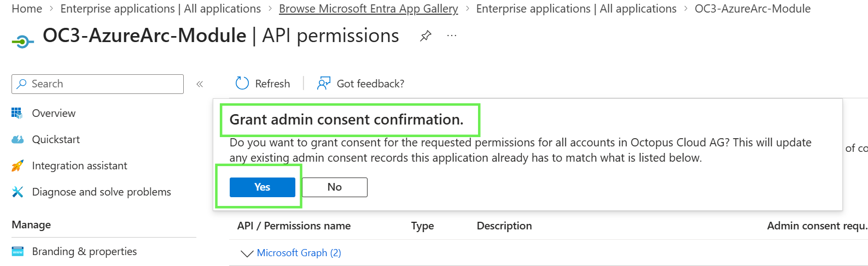Open the more options ellipsis menu

pos(451,36)
